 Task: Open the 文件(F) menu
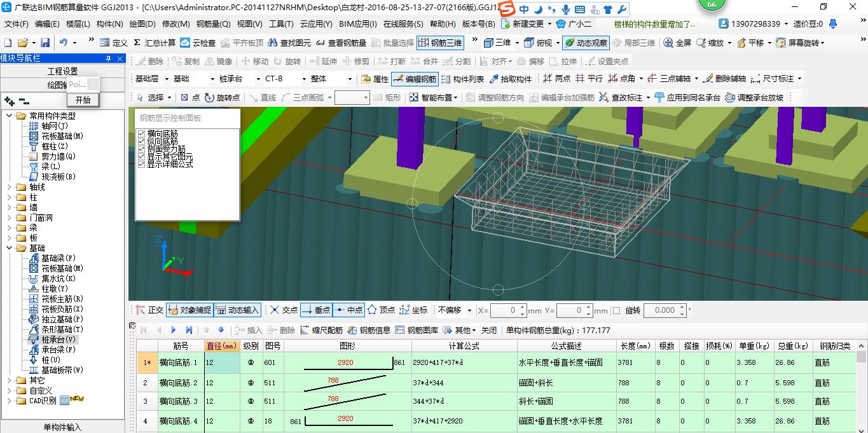point(16,24)
